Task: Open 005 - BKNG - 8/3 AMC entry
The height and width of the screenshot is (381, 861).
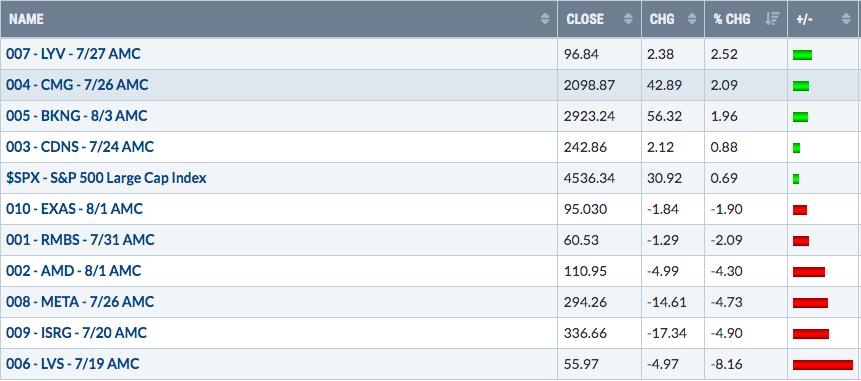Action: [76, 116]
